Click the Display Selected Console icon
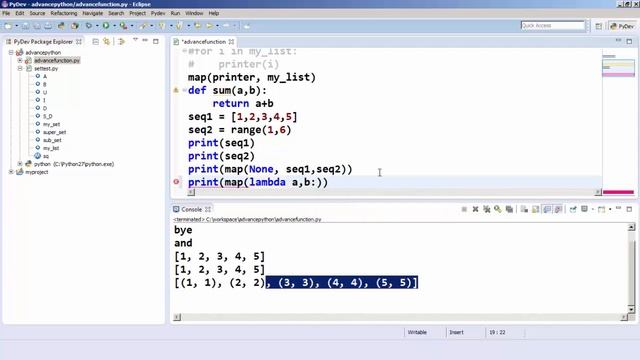Screen dimensions: 640x360 coord(584,209)
